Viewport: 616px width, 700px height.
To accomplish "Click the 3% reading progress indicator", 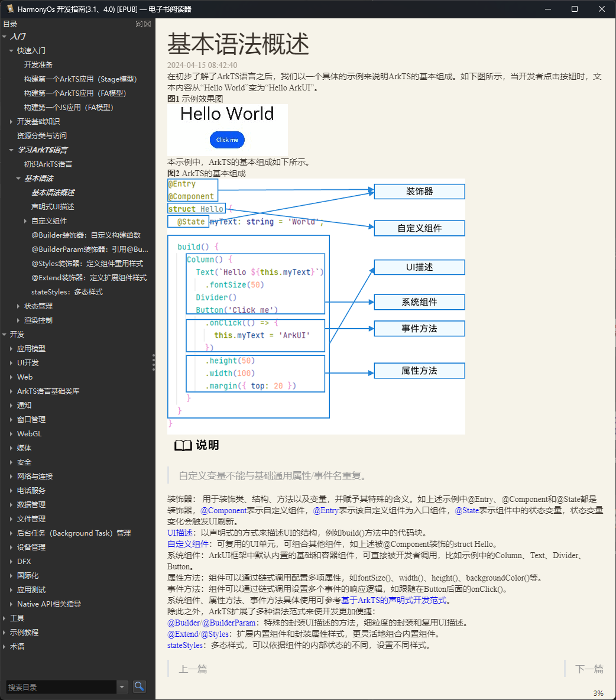I will pyautogui.click(x=599, y=693).
